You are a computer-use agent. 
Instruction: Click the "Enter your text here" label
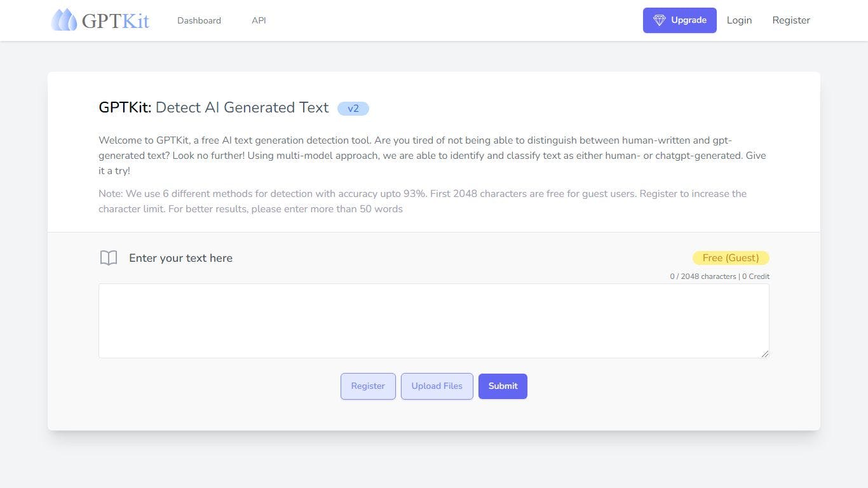180,258
